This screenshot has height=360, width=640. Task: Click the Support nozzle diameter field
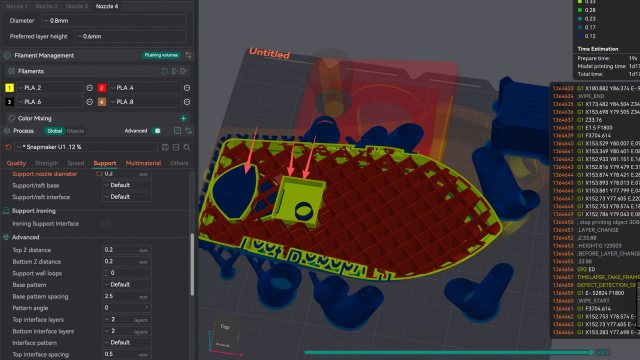127,174
